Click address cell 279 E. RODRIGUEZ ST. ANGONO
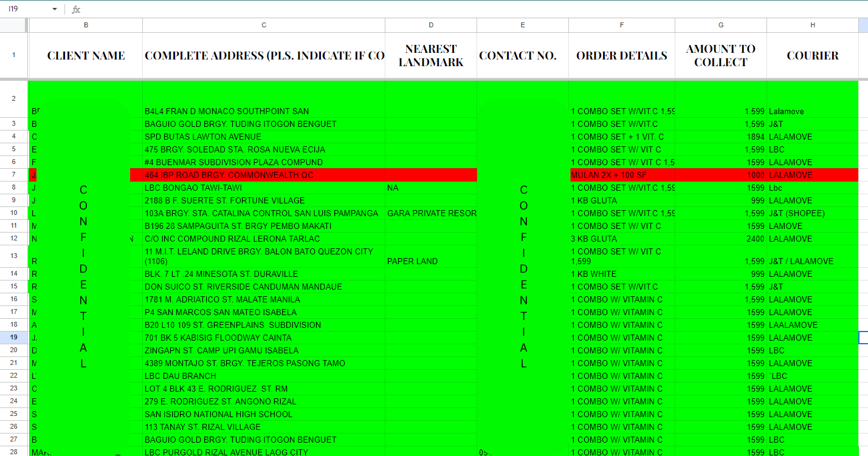The image size is (868, 456). [264, 401]
